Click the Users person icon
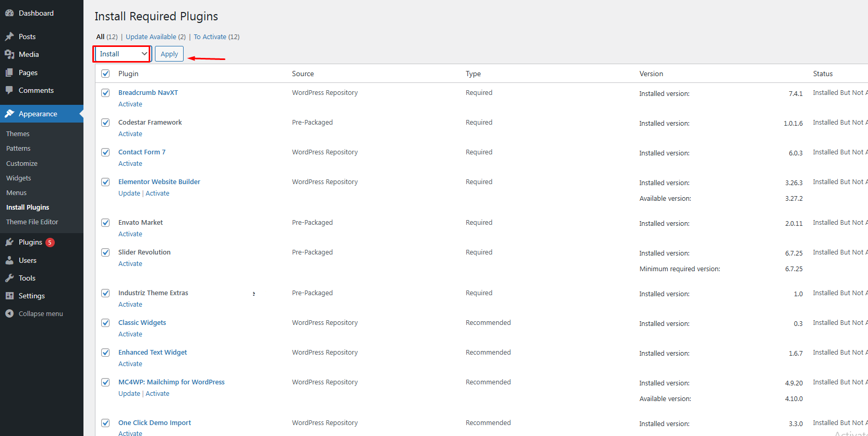The width and height of the screenshot is (868, 436). click(9, 260)
